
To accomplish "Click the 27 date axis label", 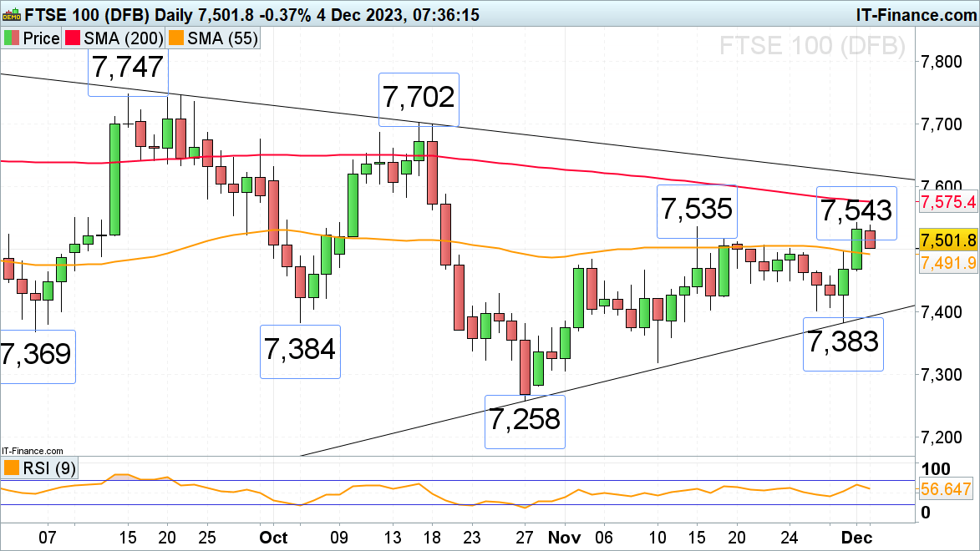I will pos(525,538).
